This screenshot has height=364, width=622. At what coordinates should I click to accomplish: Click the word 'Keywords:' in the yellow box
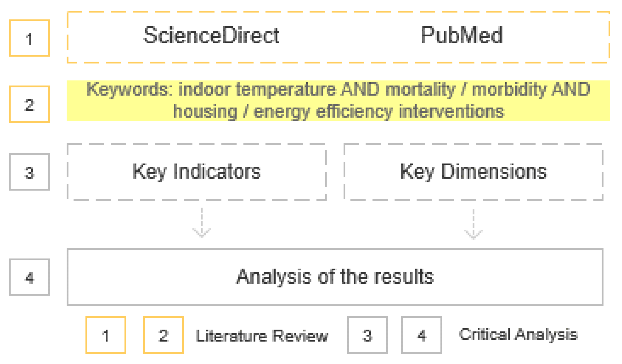pos(130,89)
